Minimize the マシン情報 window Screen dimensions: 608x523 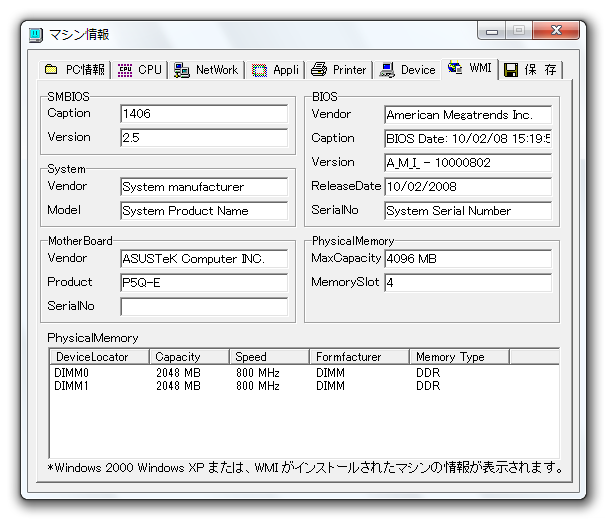492,31
